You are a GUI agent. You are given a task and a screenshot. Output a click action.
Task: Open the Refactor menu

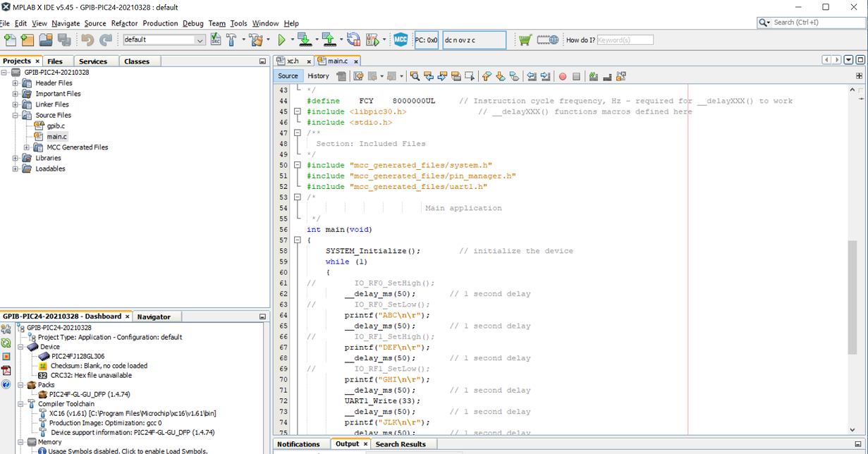124,23
